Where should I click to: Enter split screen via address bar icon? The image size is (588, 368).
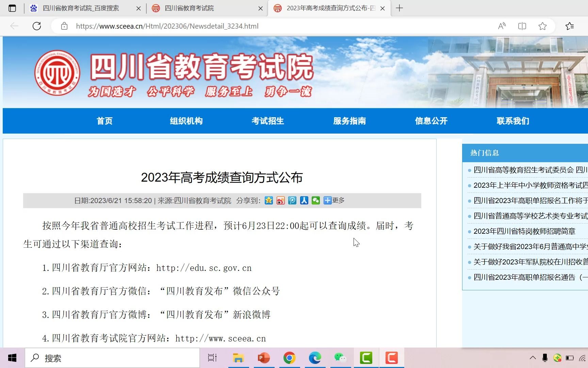pyautogui.click(x=522, y=26)
